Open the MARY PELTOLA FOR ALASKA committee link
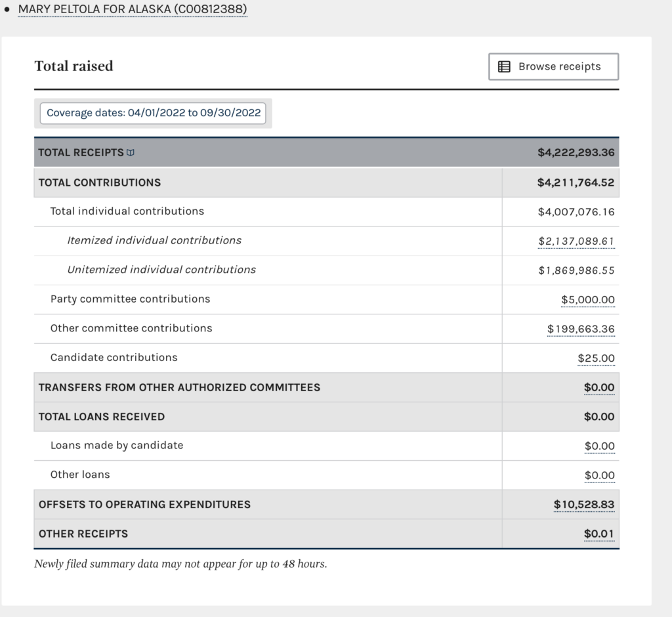672x617 pixels. click(x=133, y=9)
